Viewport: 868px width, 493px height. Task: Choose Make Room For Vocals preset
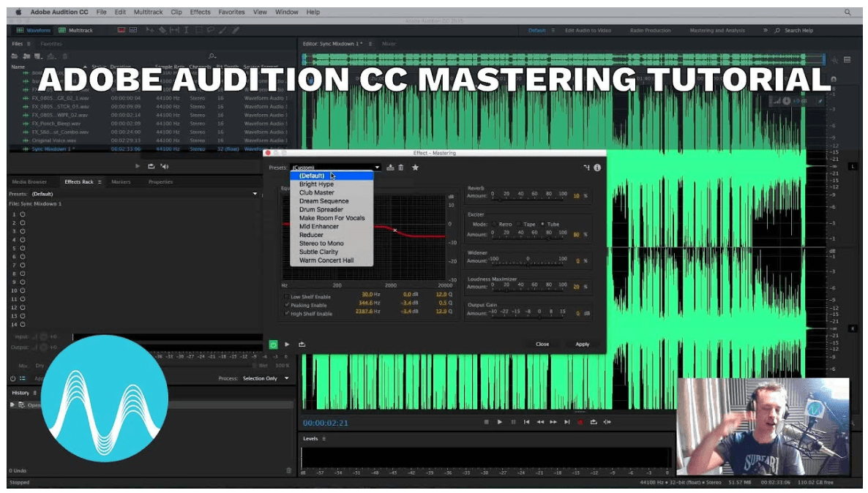pos(332,218)
